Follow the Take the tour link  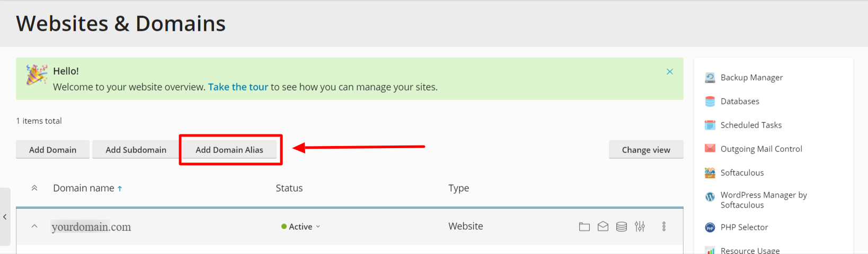[x=238, y=87]
